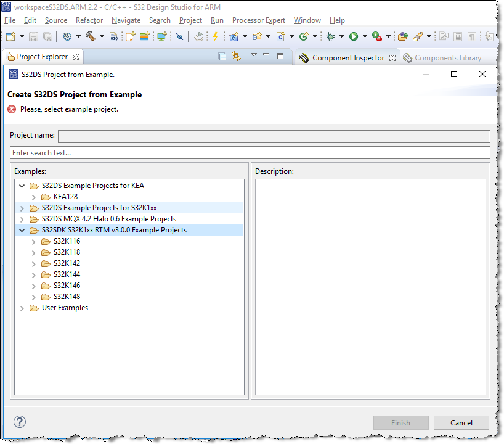Click the green Run play icon

[354, 36]
